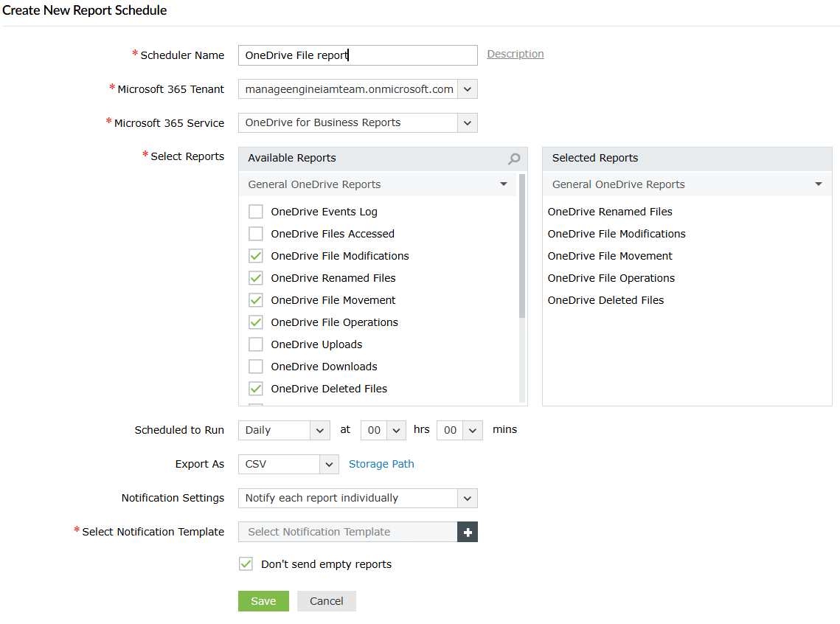Click the Cancel button
This screenshot has width=840, height=624.
click(x=327, y=601)
